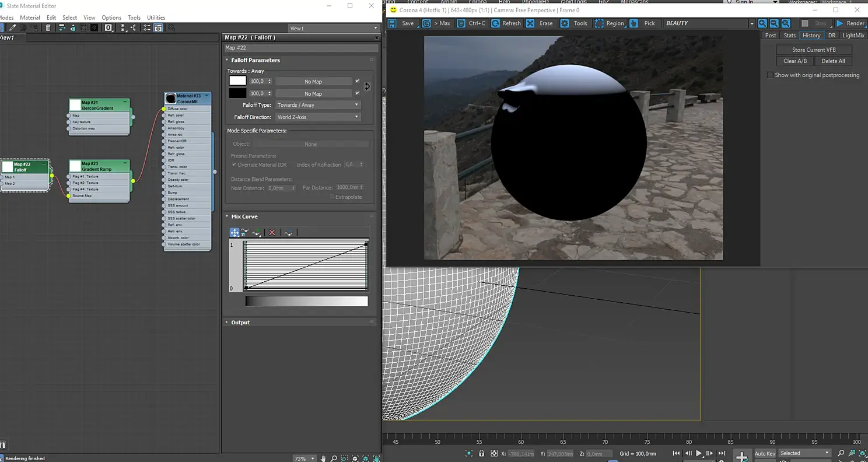
Task: Click the eyedropper pick-material tool
Action: (12, 28)
